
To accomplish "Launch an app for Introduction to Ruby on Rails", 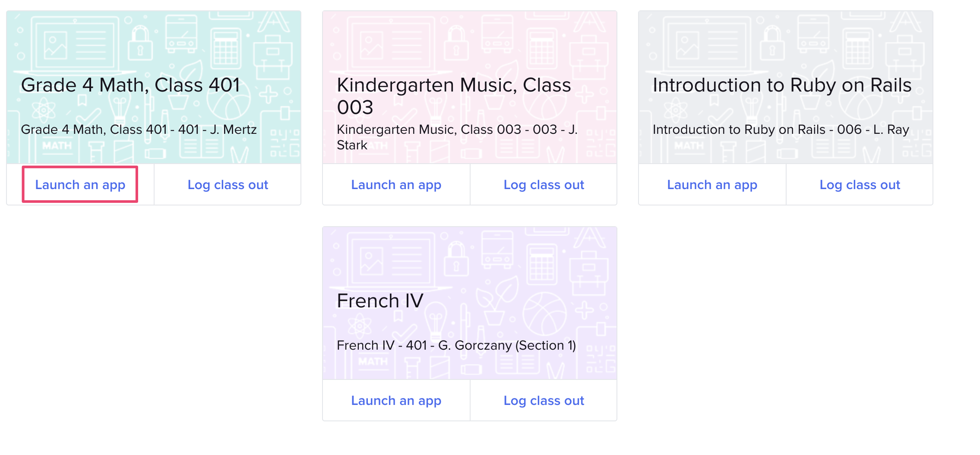I will [x=712, y=184].
